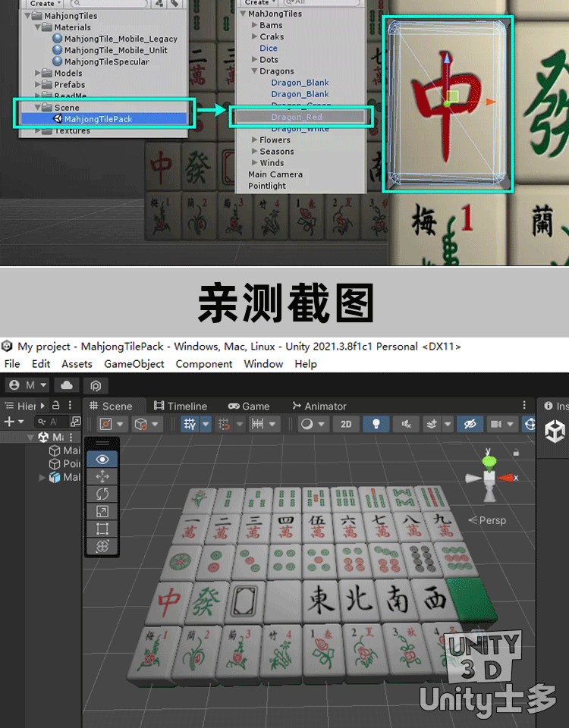Screen dimensions: 569x728
Task: Expand the Flowers group in hierarchy
Action: click(x=255, y=140)
